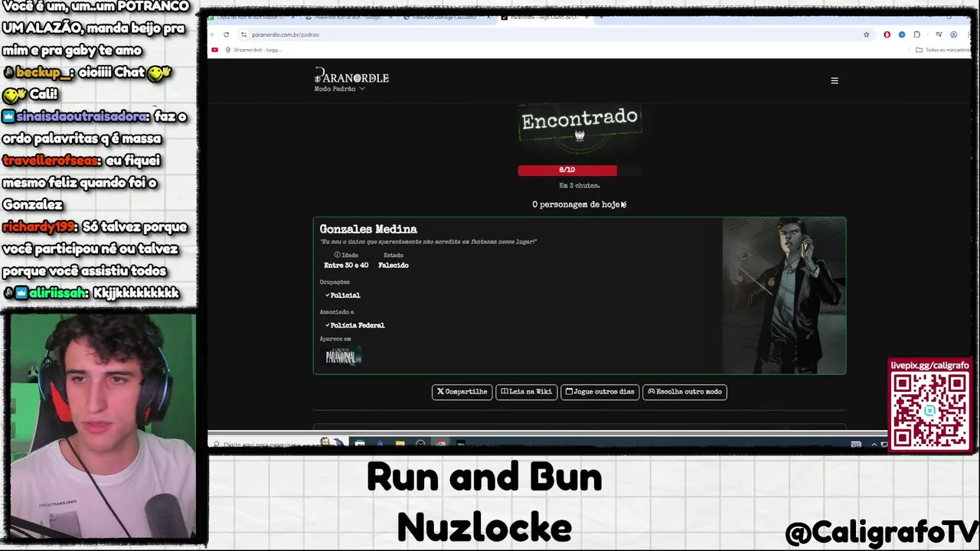The height and width of the screenshot is (551, 980).
Task: Click the Chrome icon in the taskbar
Action: click(x=441, y=444)
